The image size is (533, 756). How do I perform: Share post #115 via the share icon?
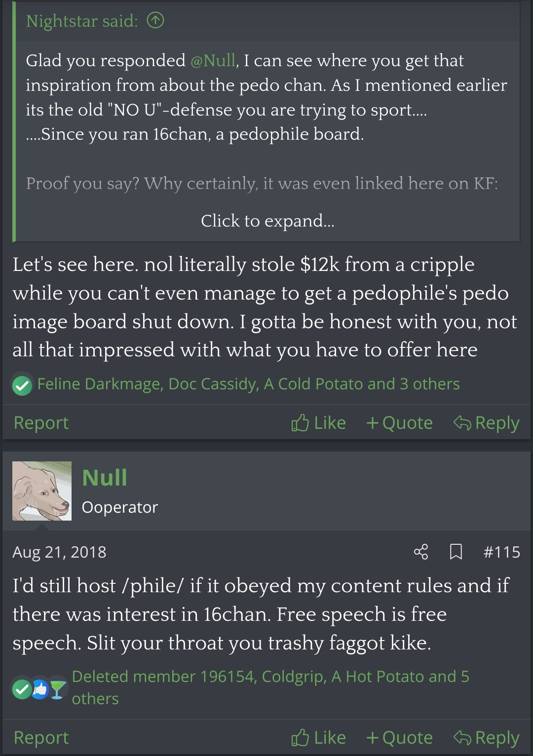421,552
